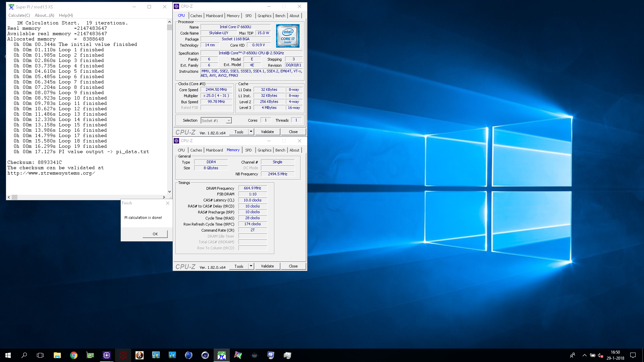Close the Finish dialog with its X
The width and height of the screenshot is (644, 362).
pos(168,203)
